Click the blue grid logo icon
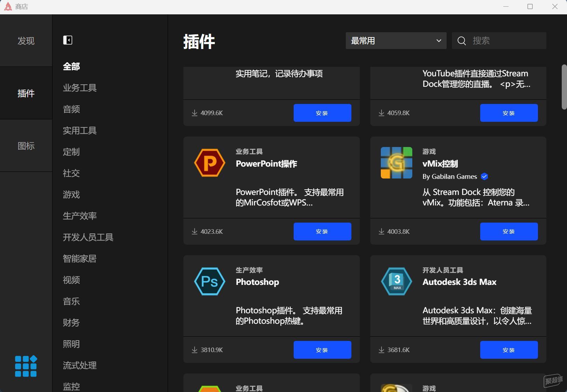The width and height of the screenshot is (567, 392). 26,366
